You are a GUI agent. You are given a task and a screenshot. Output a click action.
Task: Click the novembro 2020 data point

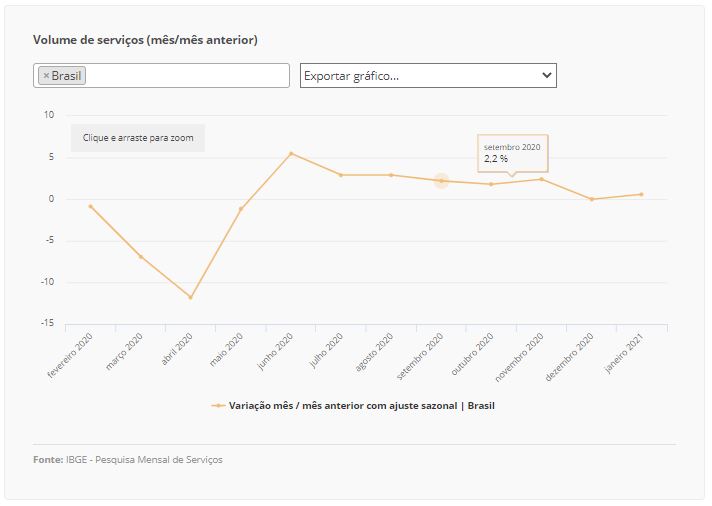(541, 179)
